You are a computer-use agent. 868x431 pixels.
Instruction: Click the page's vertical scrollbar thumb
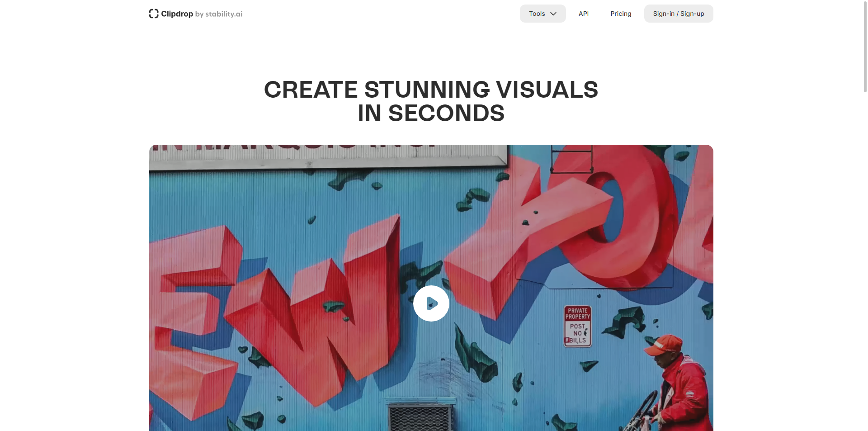click(x=865, y=46)
